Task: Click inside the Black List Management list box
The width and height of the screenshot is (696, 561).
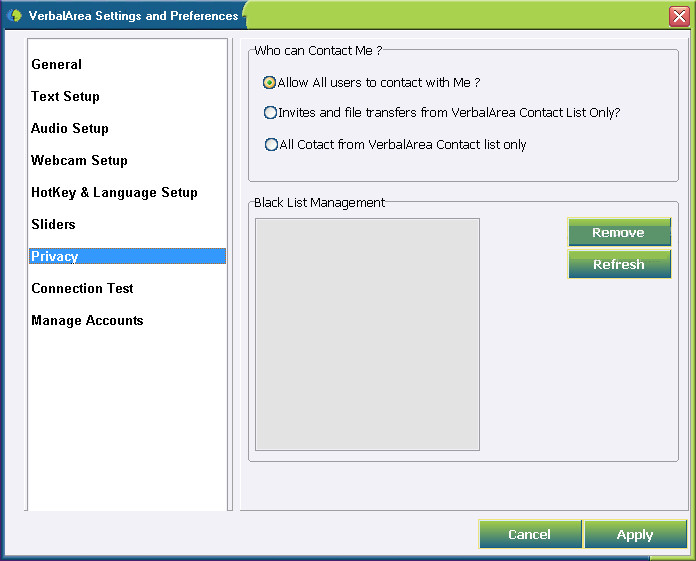Action: pyautogui.click(x=368, y=334)
